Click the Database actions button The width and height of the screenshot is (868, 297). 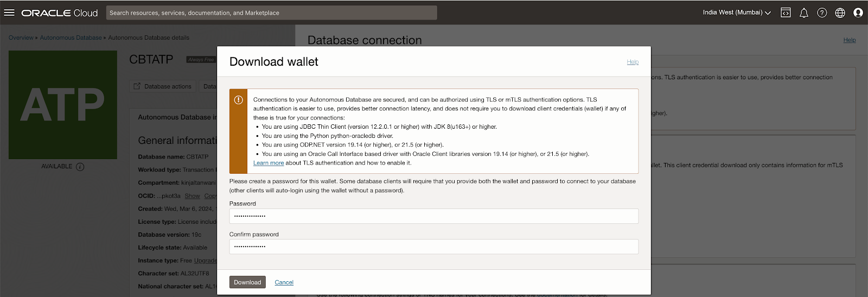(x=163, y=86)
